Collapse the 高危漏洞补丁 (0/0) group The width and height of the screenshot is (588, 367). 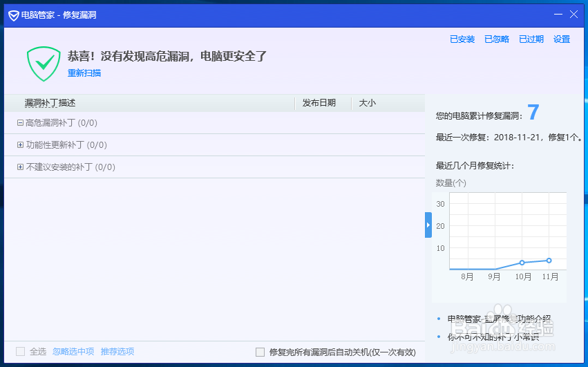click(20, 123)
